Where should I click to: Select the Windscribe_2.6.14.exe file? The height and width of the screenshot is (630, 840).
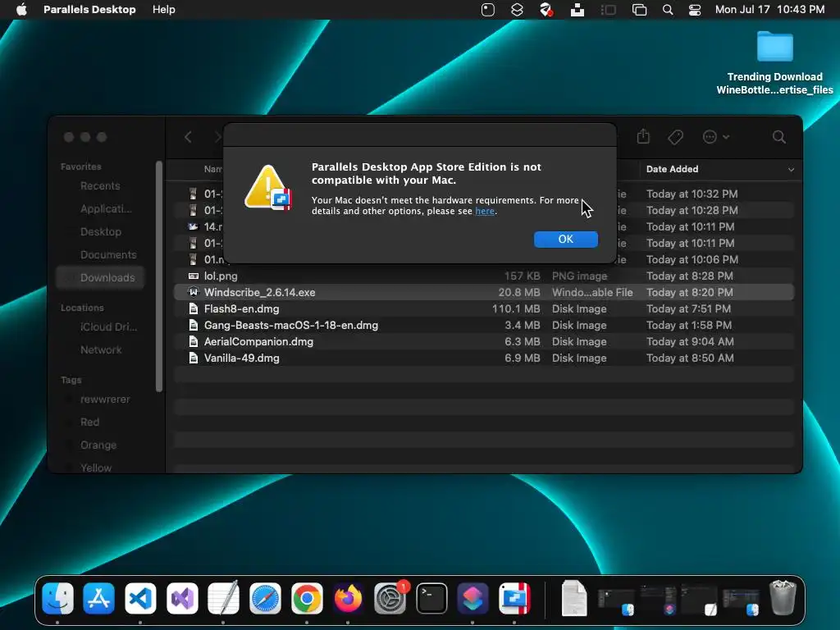[x=484, y=293]
